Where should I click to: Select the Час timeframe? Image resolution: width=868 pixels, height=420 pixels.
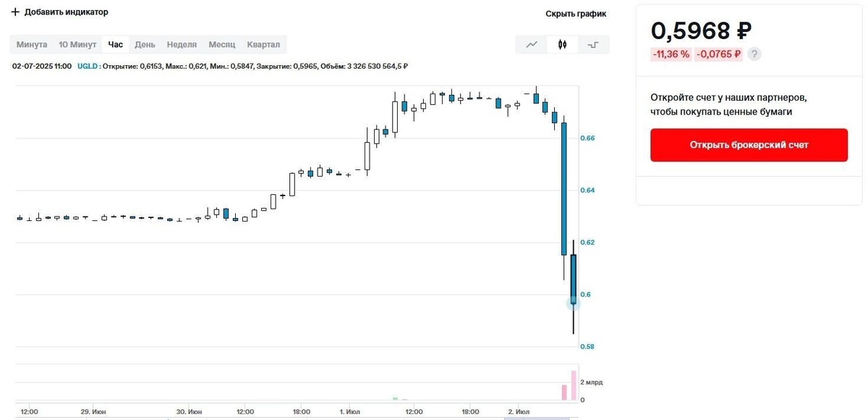115,44
